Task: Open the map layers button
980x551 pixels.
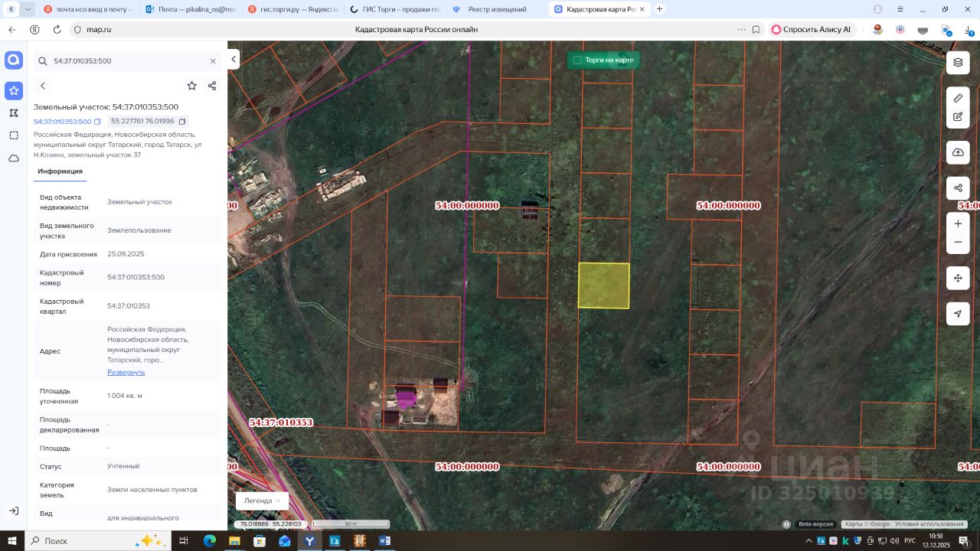Action: tap(958, 63)
